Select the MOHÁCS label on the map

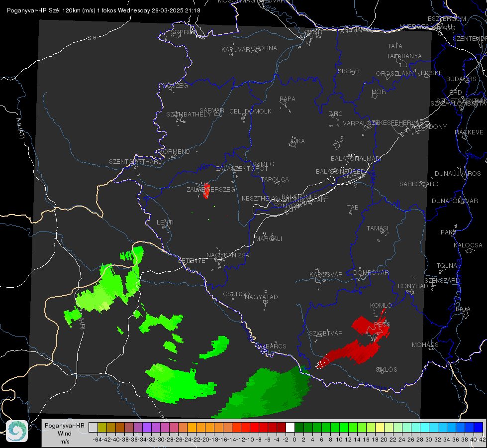[425, 345]
